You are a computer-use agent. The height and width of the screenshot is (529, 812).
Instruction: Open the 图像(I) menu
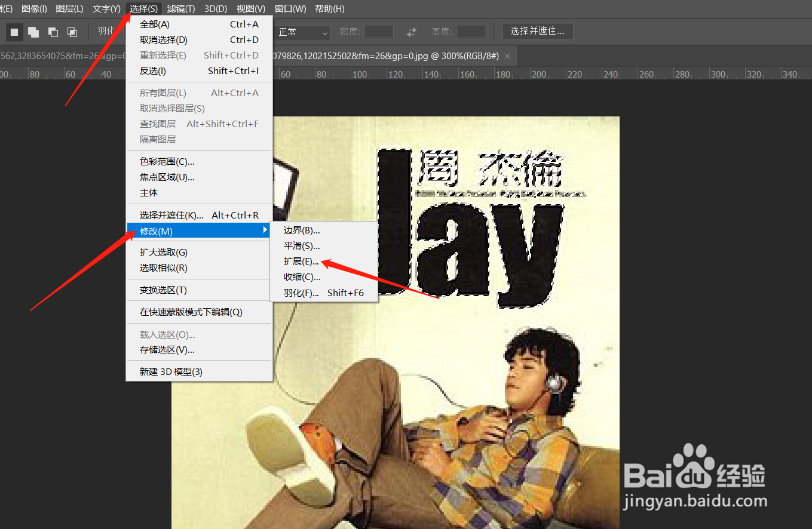pyautogui.click(x=34, y=9)
